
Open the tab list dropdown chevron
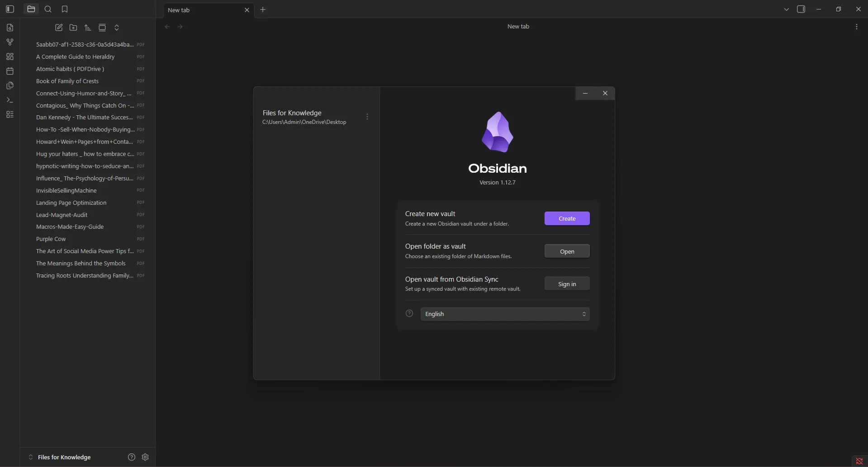point(787,9)
